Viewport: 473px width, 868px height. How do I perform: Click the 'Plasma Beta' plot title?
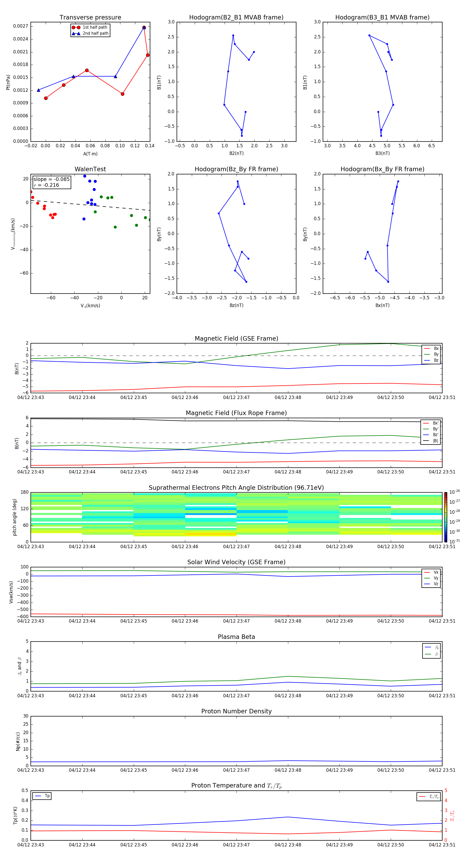click(x=236, y=637)
